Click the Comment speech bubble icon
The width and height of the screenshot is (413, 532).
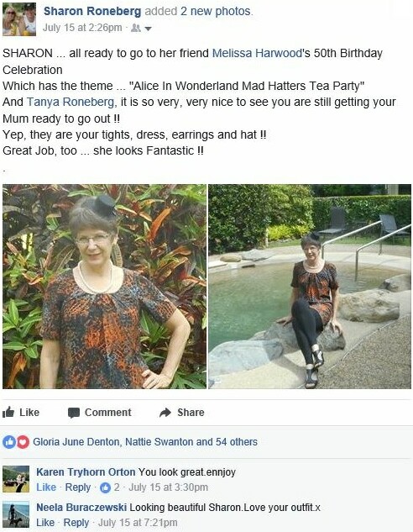(74, 413)
